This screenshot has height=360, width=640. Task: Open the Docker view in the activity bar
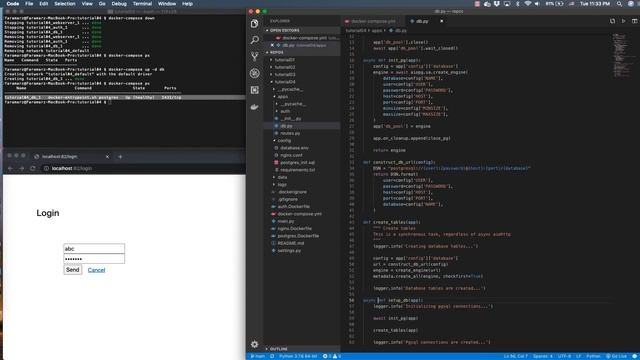[x=255, y=107]
